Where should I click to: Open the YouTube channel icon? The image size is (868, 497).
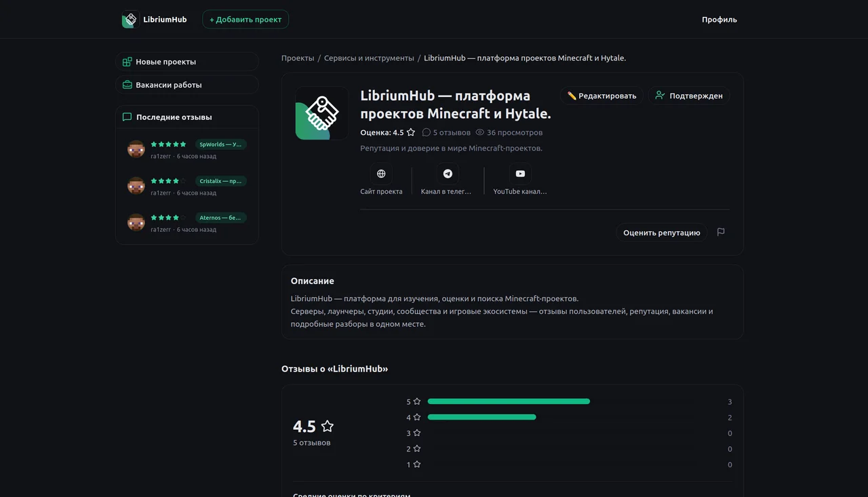(x=520, y=174)
